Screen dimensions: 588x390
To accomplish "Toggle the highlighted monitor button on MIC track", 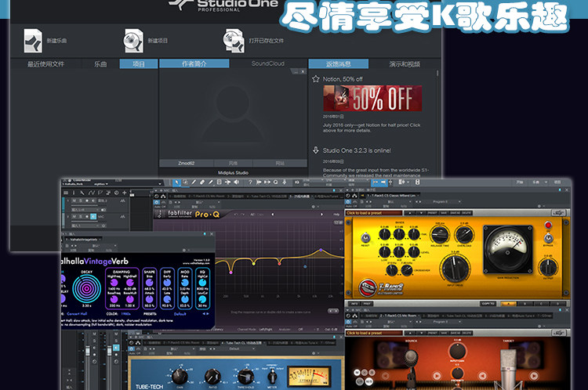I will pos(93,217).
